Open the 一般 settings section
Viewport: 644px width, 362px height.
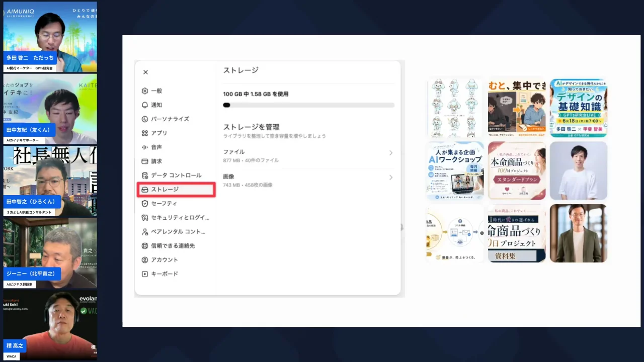click(x=176, y=91)
